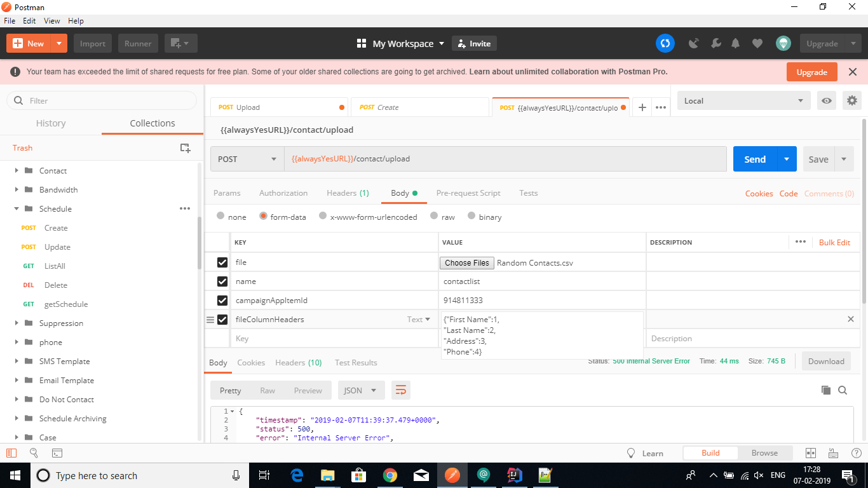Uncheck the file form-data row
This screenshot has height=488, width=868.
tap(222, 262)
